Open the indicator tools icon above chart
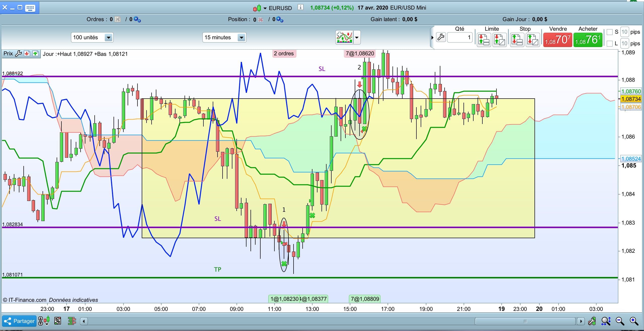This screenshot has width=644, height=331. click(344, 37)
